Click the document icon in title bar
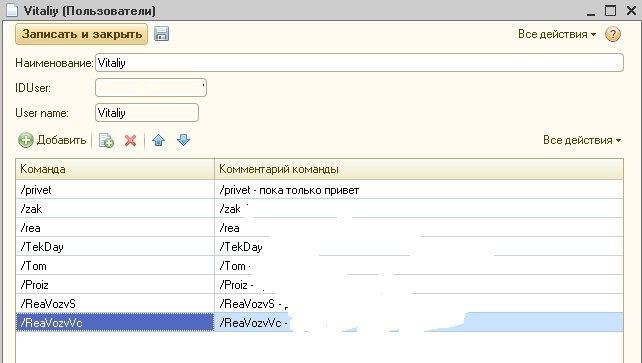 point(12,10)
